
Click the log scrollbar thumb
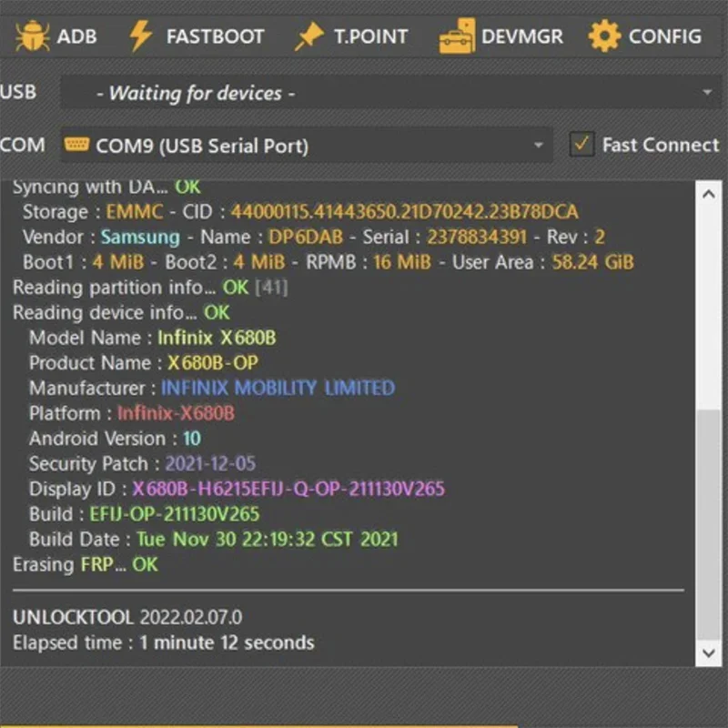(x=709, y=525)
